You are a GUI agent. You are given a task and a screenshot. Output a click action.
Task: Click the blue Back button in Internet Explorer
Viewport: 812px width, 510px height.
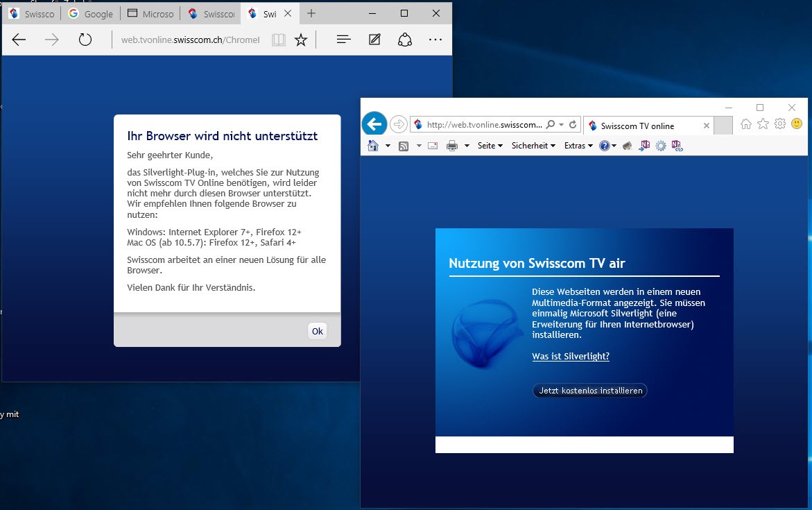pos(374,125)
